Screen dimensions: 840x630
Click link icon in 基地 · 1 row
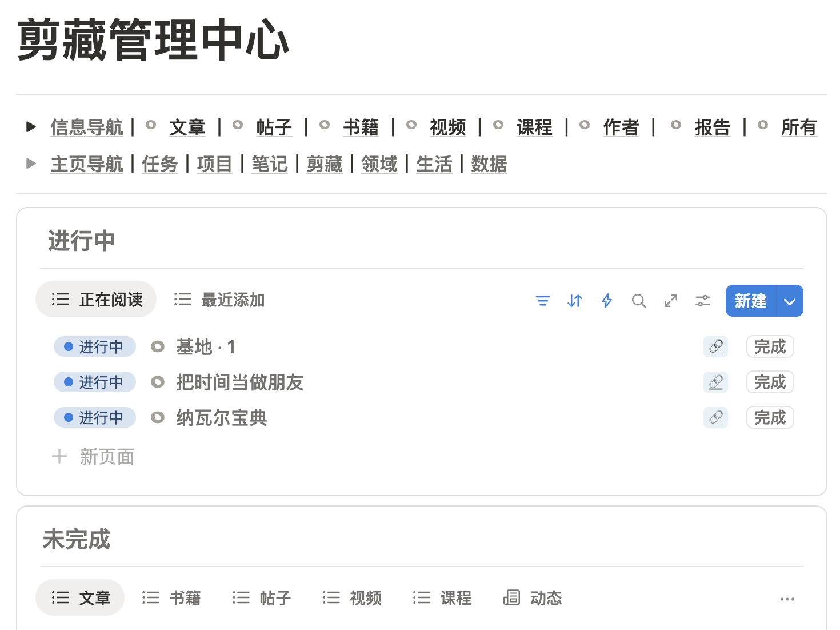(x=715, y=347)
